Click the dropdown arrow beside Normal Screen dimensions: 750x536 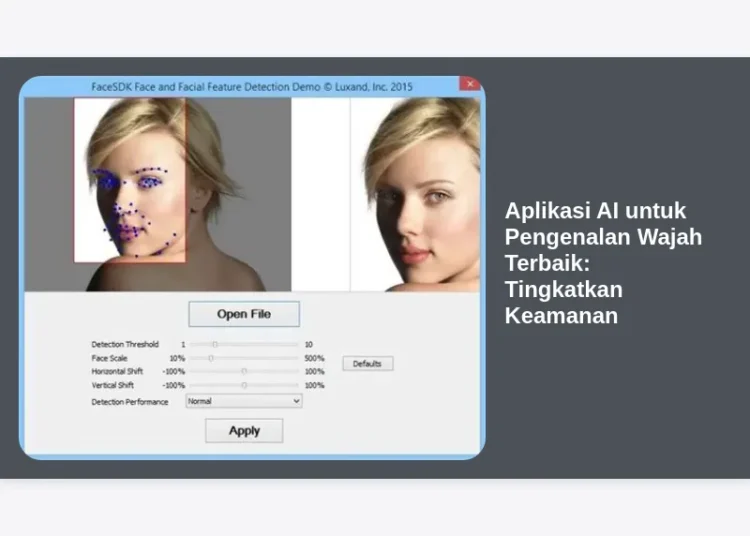click(x=296, y=401)
